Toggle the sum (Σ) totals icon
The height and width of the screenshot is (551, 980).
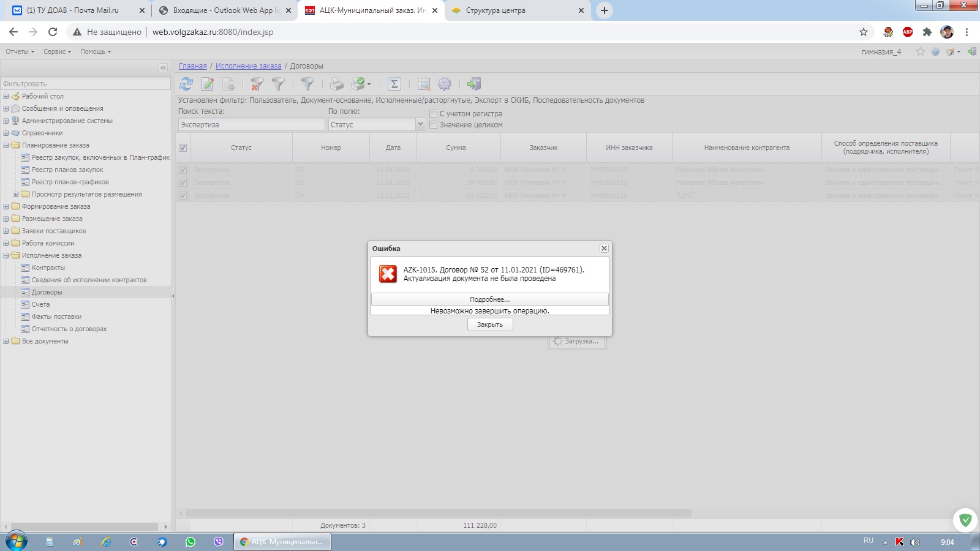pos(394,84)
